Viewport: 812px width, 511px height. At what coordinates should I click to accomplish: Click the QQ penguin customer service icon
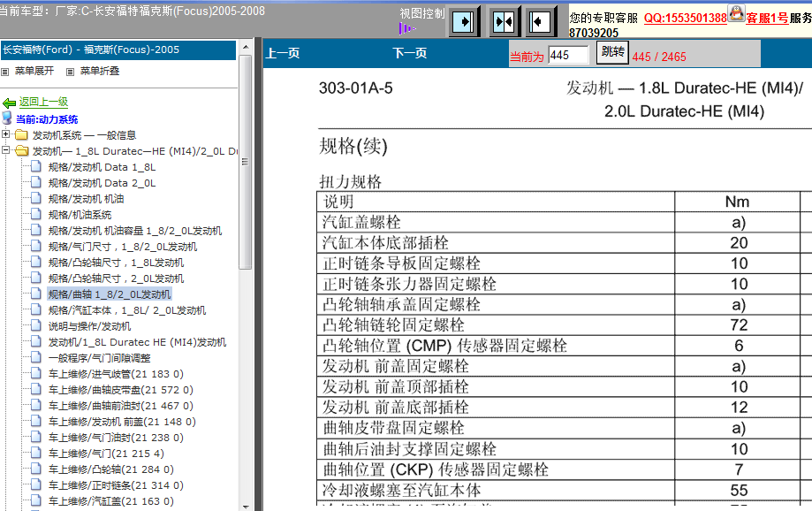point(736,13)
